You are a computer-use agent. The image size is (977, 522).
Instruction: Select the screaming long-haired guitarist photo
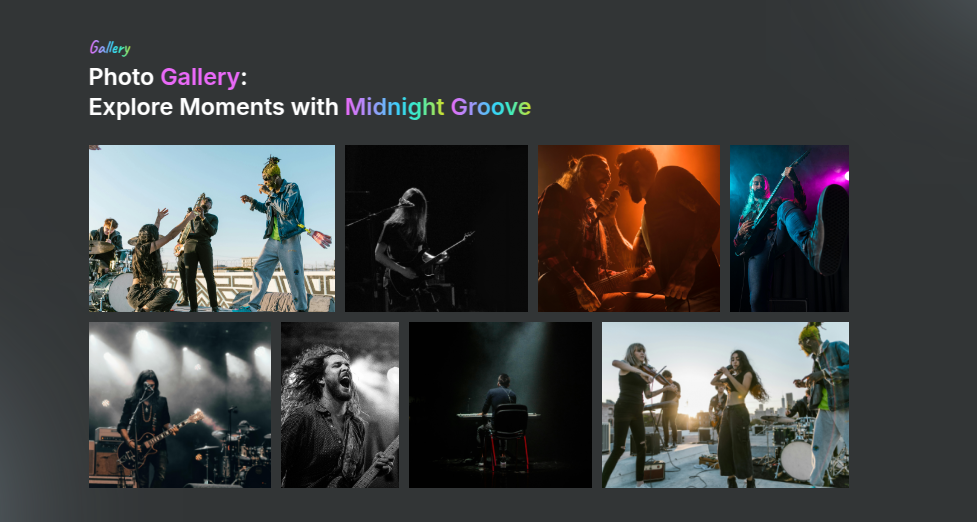340,405
